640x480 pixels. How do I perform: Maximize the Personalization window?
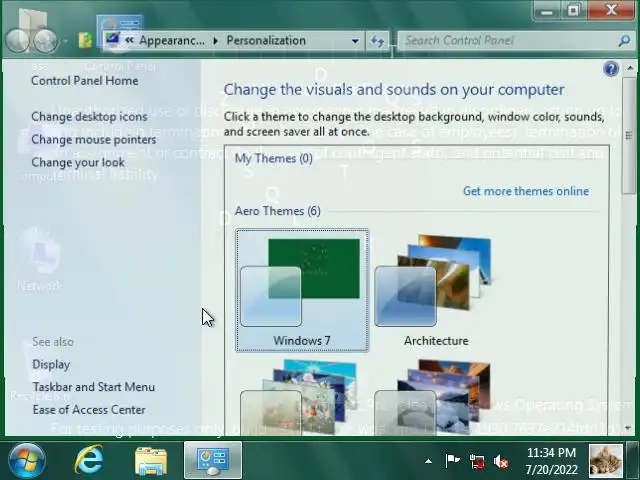[x=573, y=11]
